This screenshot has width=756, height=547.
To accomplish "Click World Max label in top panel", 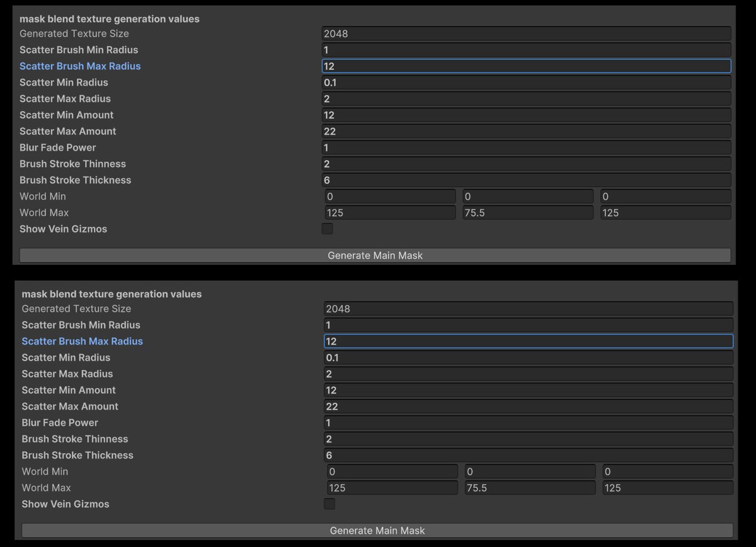I will (44, 213).
